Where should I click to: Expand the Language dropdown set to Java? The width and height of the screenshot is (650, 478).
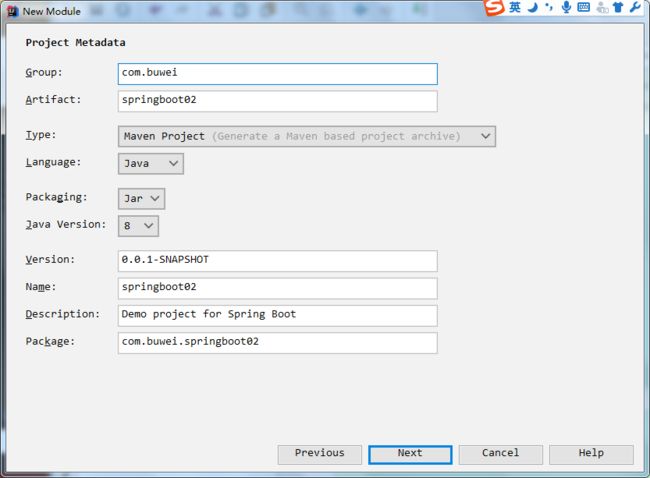point(151,164)
